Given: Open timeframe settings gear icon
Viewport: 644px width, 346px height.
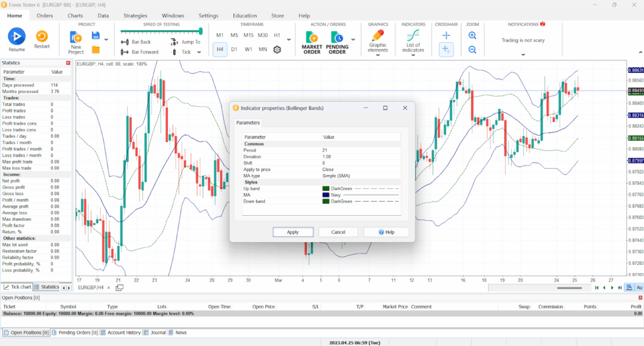Looking at the screenshot, I should pyautogui.click(x=277, y=49).
